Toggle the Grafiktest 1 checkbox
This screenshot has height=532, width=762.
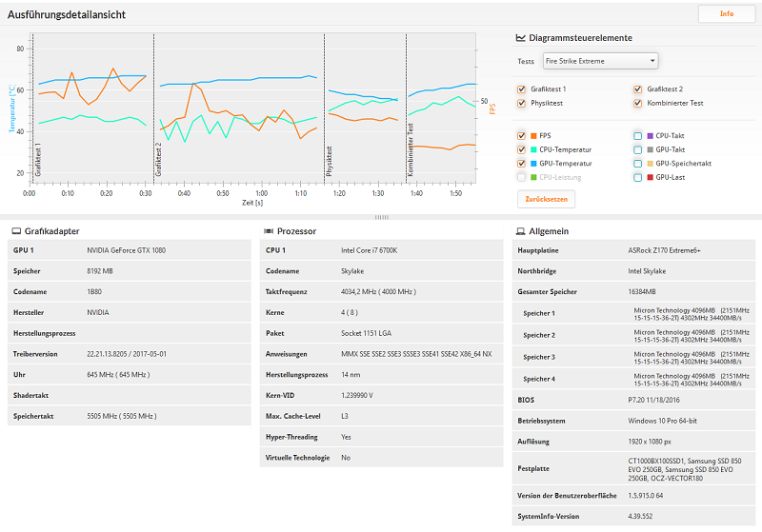(x=521, y=89)
